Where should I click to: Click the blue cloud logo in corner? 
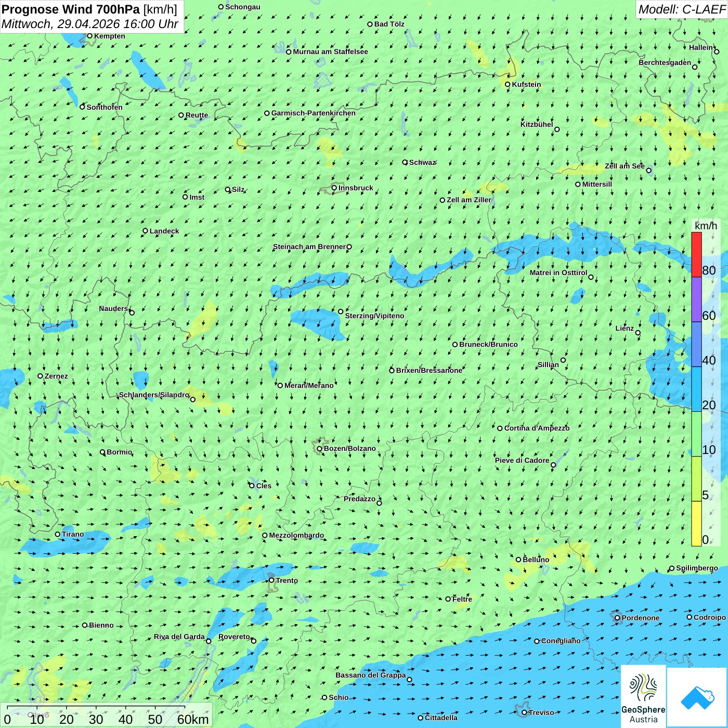click(x=697, y=698)
